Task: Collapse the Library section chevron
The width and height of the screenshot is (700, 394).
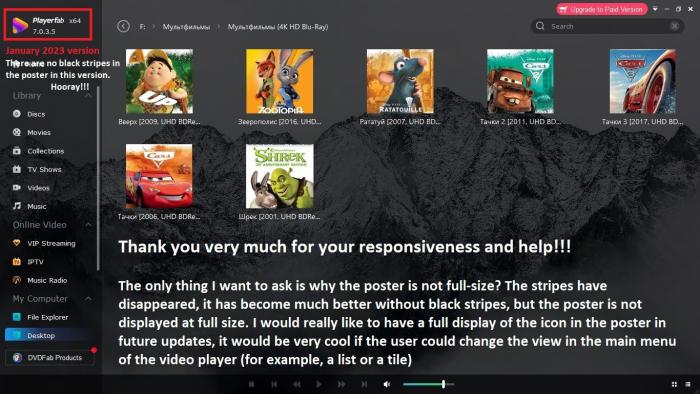Action: [x=88, y=95]
